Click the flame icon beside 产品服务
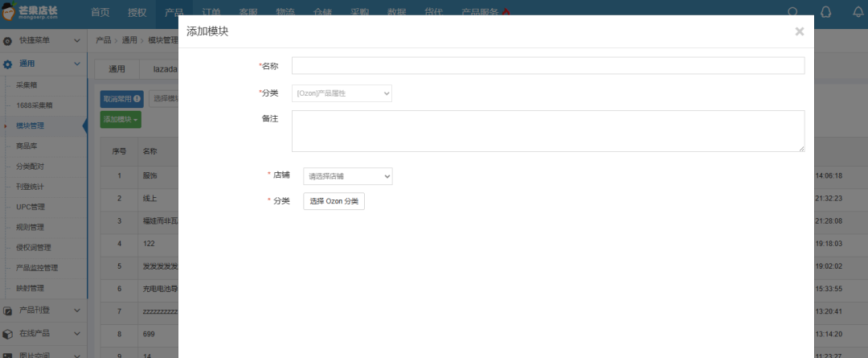This screenshot has height=358, width=868. [506, 12]
